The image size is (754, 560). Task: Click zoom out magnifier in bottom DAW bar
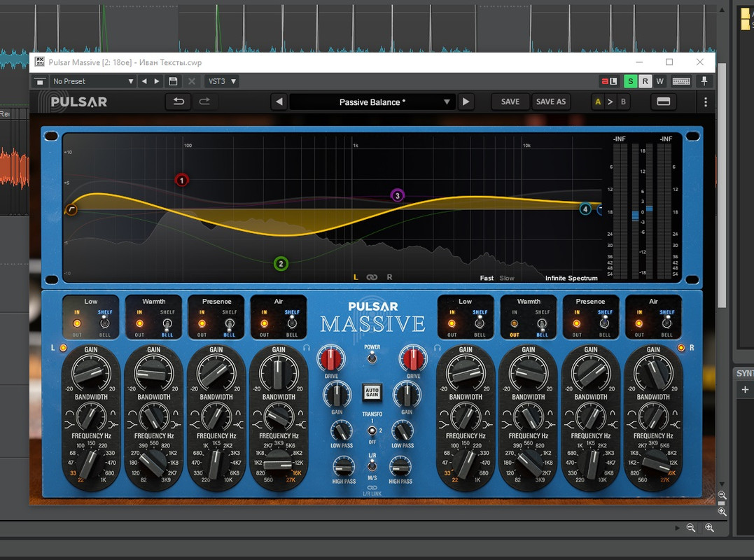[691, 528]
